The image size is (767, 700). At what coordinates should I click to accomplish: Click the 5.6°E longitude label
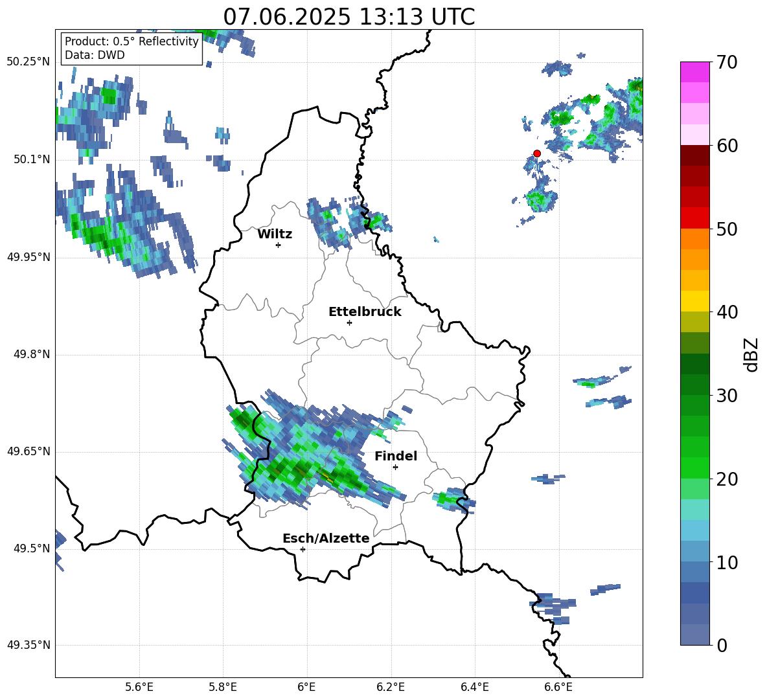click(x=139, y=687)
